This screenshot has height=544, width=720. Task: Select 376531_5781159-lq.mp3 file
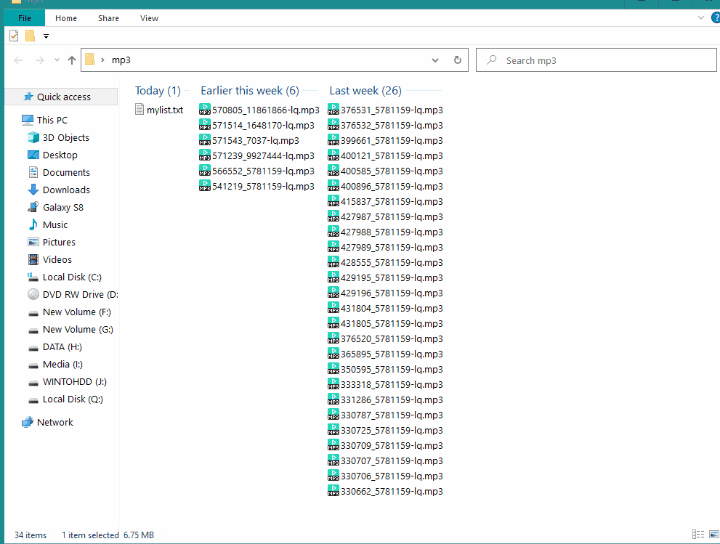[x=385, y=110]
